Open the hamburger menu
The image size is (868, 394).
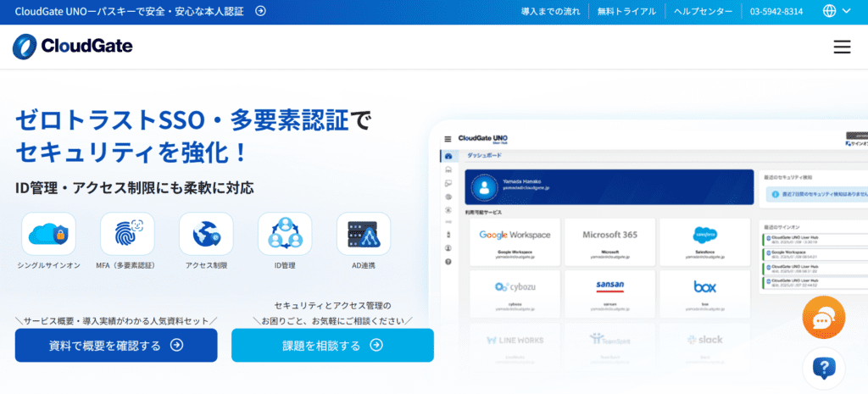(842, 47)
